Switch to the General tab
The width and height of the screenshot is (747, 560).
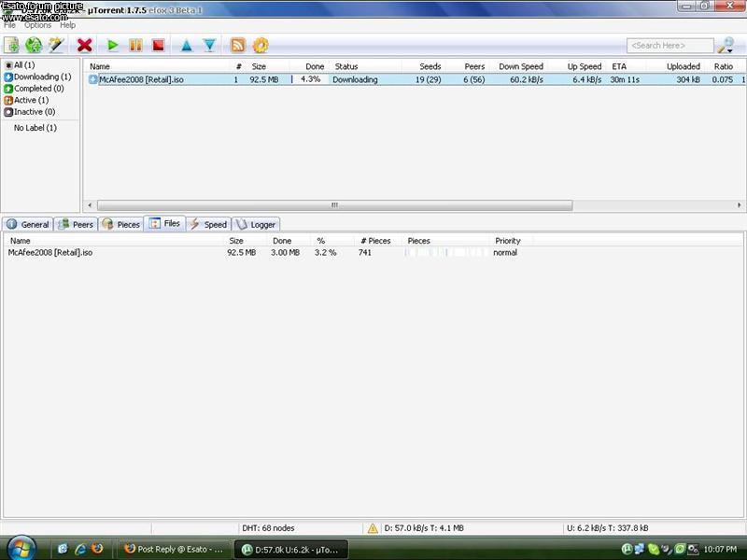28,224
